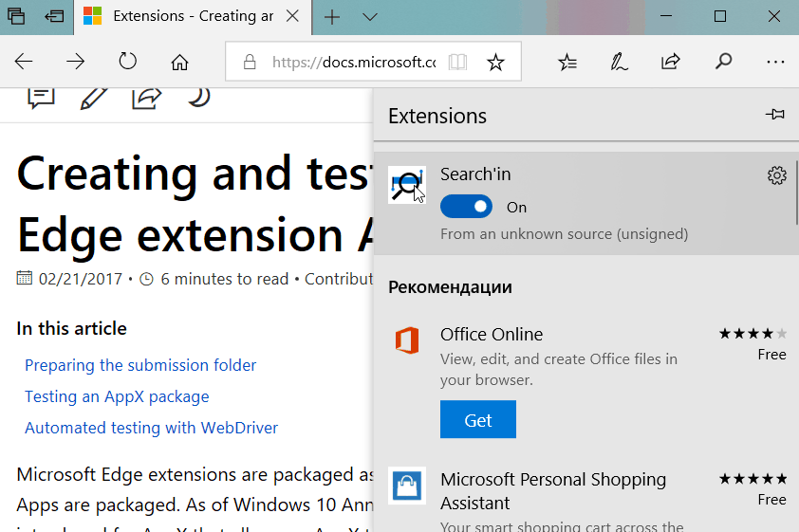
Task: Jump to Automated testing with WebDriver
Action: (151, 428)
